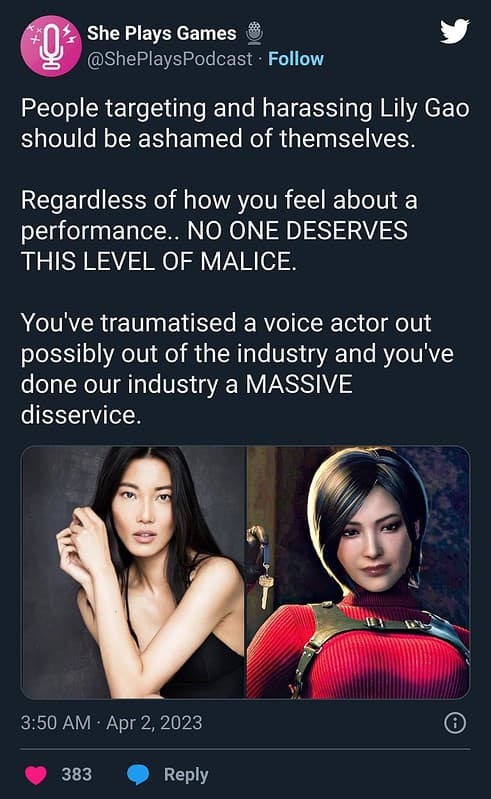
Task: Open the Apr 2, 2023 date link
Action: 154,723
